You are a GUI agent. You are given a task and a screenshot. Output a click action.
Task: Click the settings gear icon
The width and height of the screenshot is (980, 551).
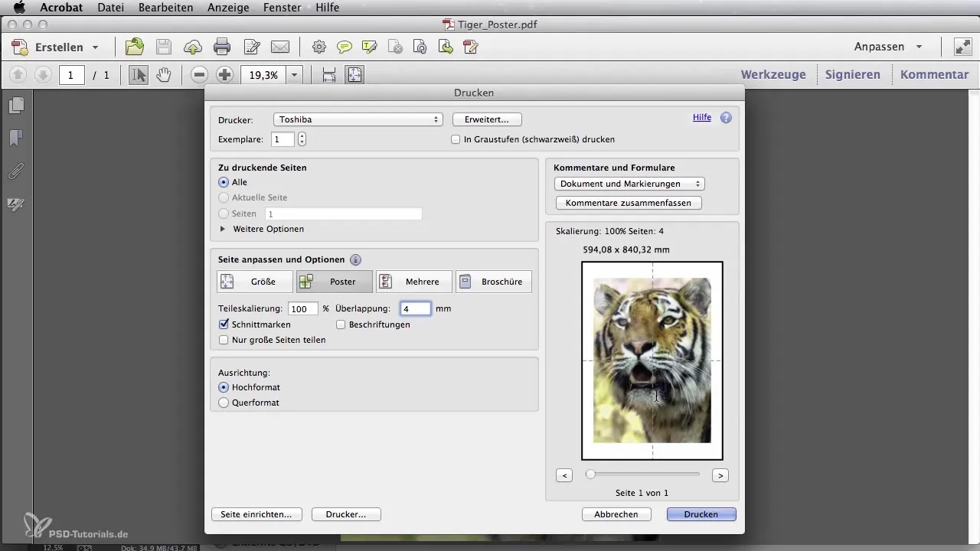(319, 47)
